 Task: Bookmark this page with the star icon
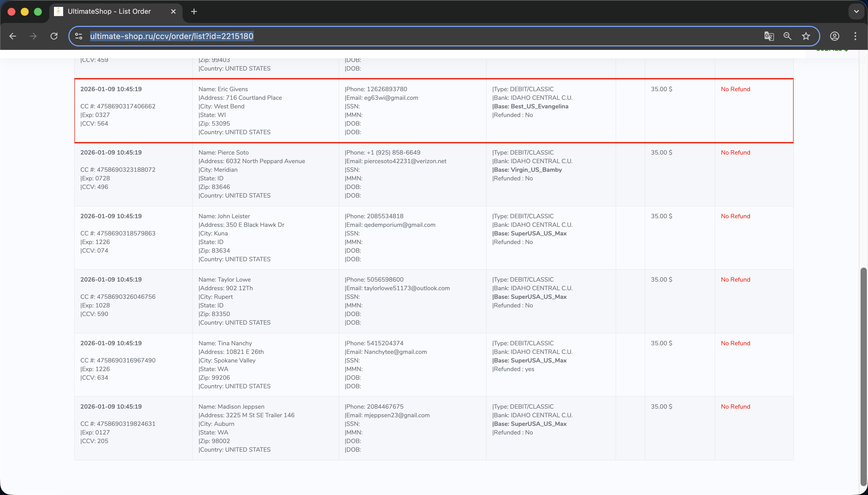pyautogui.click(x=806, y=36)
